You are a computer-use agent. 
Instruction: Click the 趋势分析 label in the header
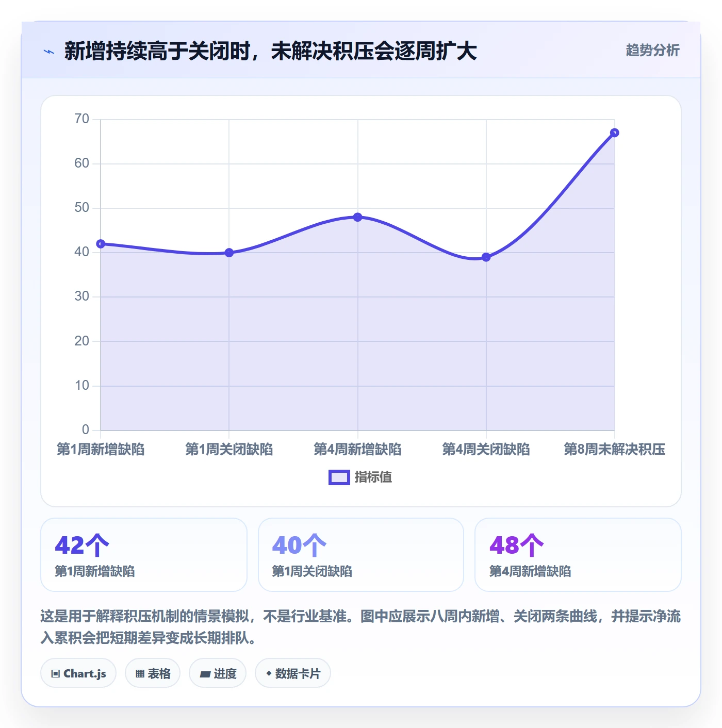pyautogui.click(x=652, y=50)
